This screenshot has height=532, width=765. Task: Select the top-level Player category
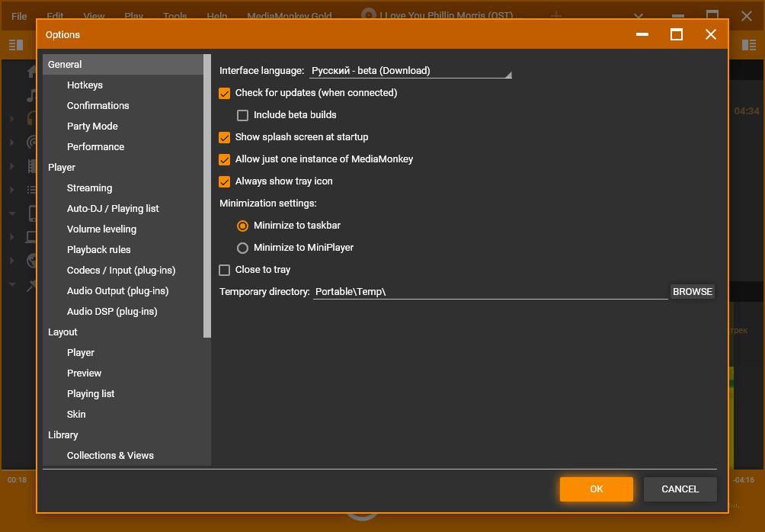(x=123, y=168)
